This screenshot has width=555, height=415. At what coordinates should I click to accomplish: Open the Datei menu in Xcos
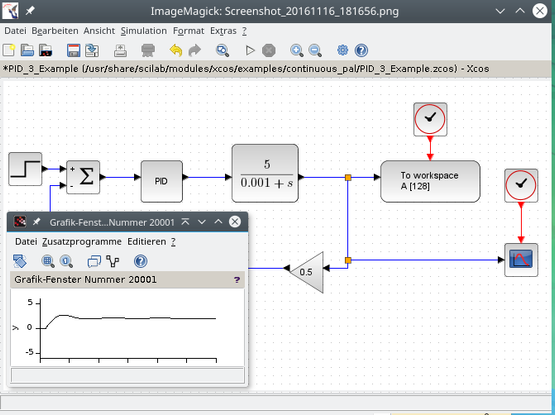pos(15,31)
